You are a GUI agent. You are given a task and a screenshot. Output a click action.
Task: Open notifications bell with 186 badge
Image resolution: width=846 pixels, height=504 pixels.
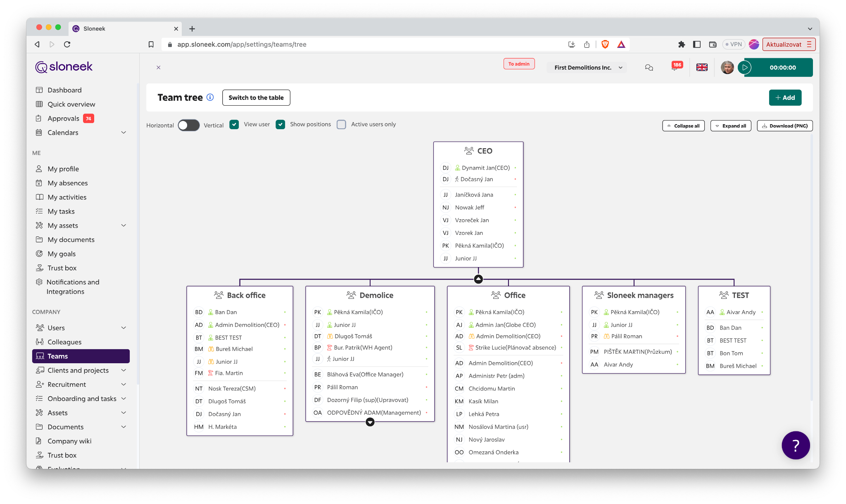675,67
